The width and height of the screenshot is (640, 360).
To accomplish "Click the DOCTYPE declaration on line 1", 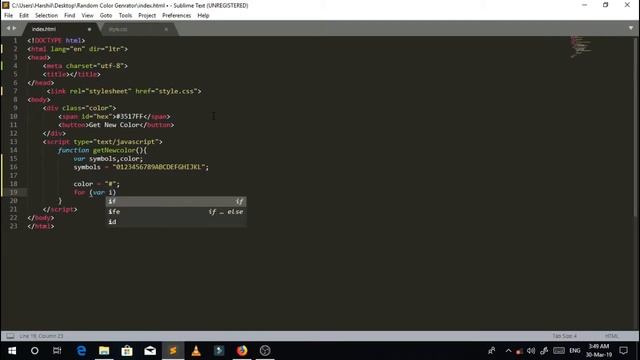I will click(x=56, y=40).
